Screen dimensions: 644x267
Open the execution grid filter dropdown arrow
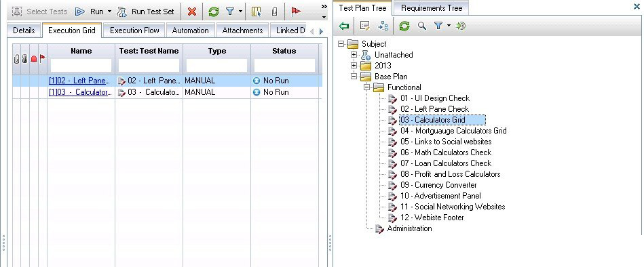240,12
